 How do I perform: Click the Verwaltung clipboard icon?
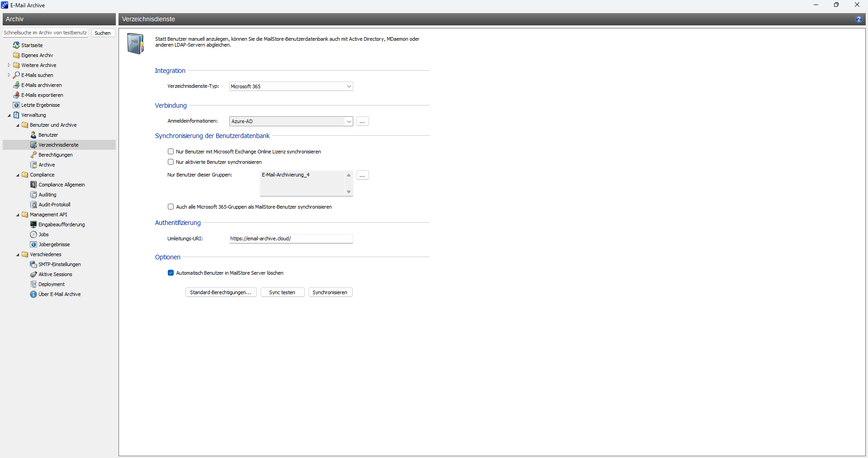[16, 115]
